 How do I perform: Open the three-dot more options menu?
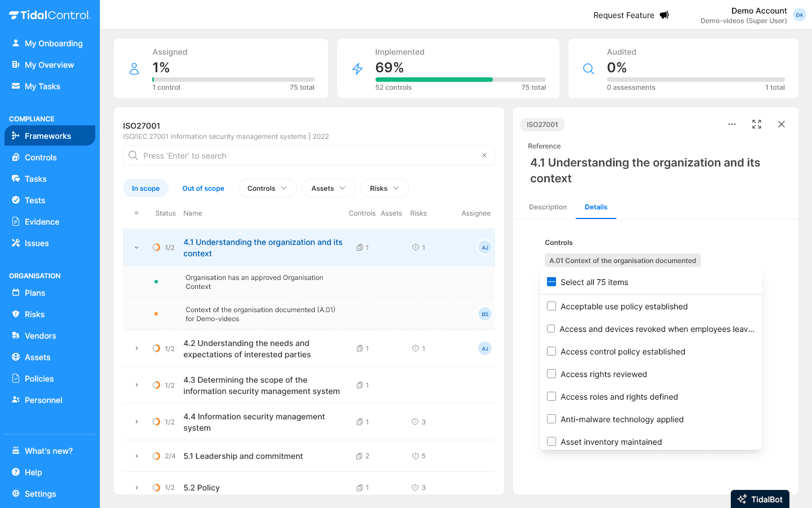tap(731, 124)
